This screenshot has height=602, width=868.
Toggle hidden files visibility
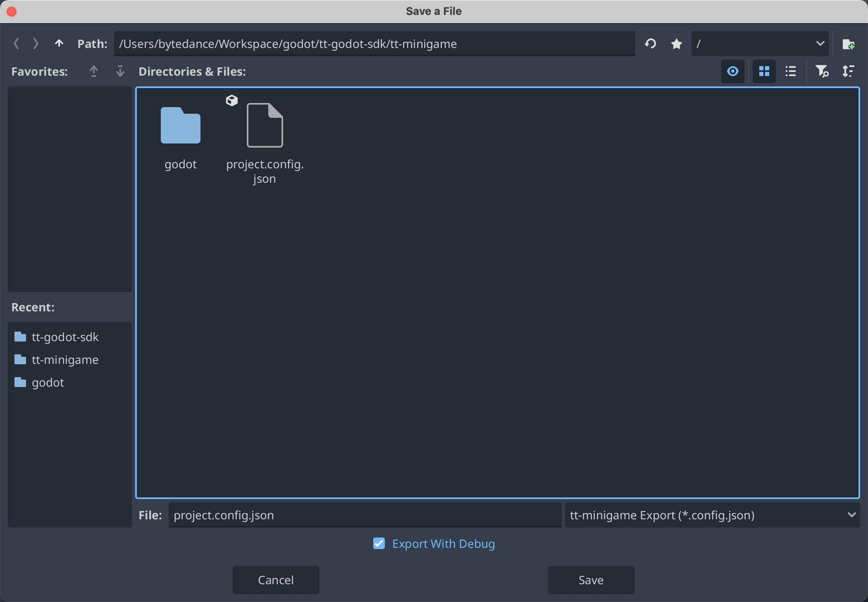point(733,71)
